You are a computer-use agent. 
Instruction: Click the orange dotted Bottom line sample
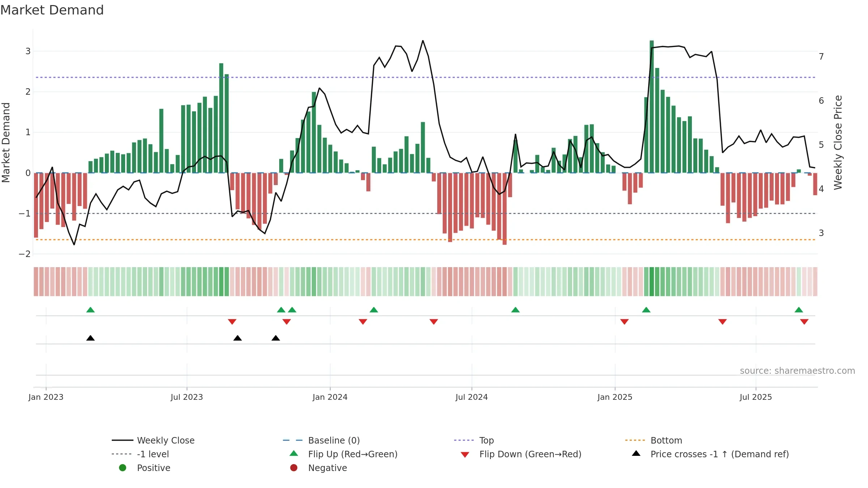coord(635,440)
